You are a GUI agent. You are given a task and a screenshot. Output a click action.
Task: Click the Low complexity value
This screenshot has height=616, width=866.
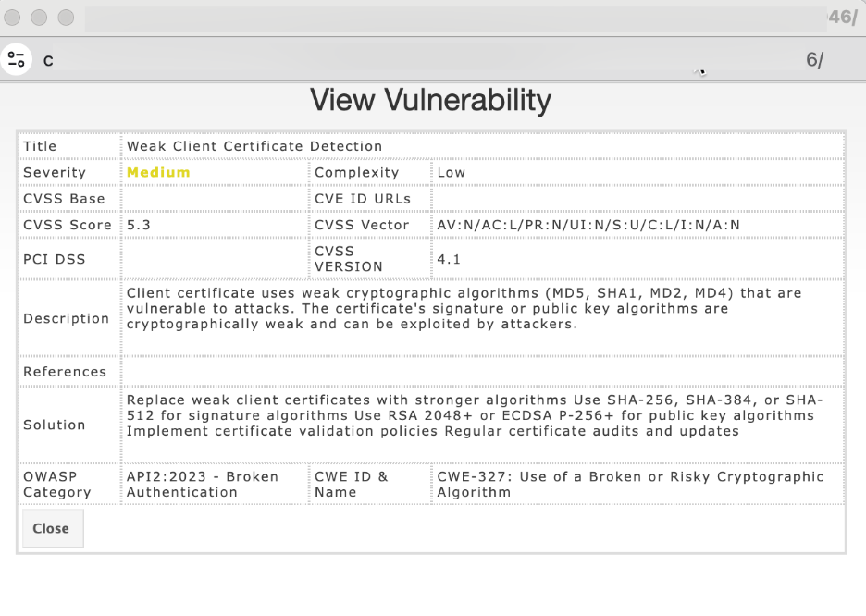[452, 172]
